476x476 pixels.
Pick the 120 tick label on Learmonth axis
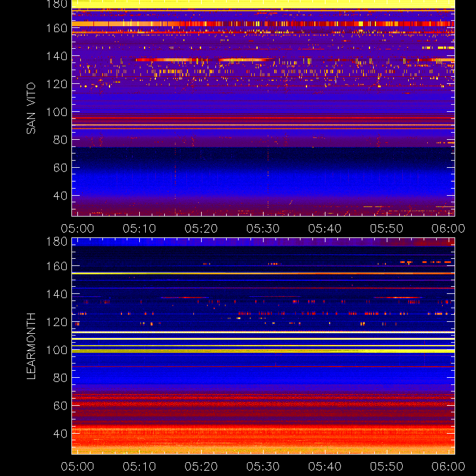pyautogui.click(x=57, y=322)
